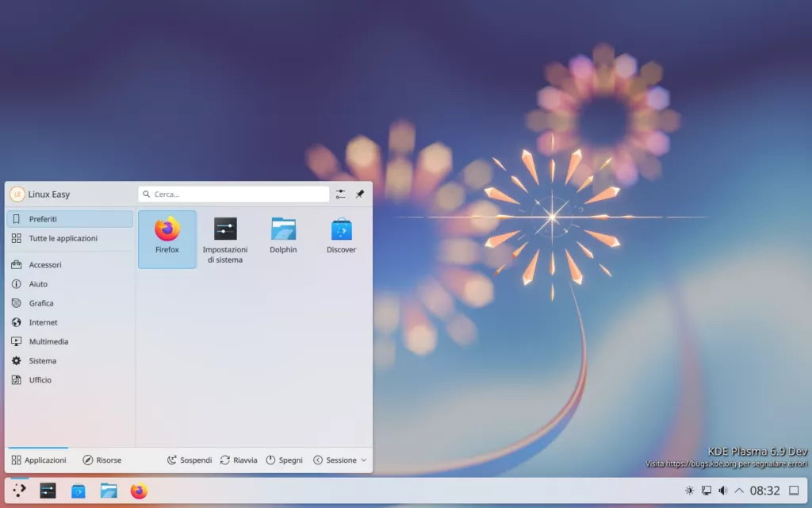Launch Impostazioni di sistema from favorites

[224, 239]
